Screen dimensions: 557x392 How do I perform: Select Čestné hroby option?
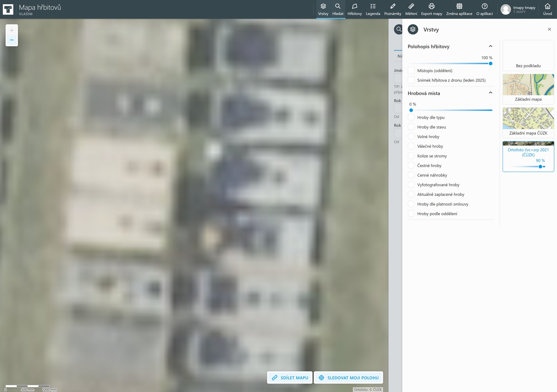click(x=411, y=165)
